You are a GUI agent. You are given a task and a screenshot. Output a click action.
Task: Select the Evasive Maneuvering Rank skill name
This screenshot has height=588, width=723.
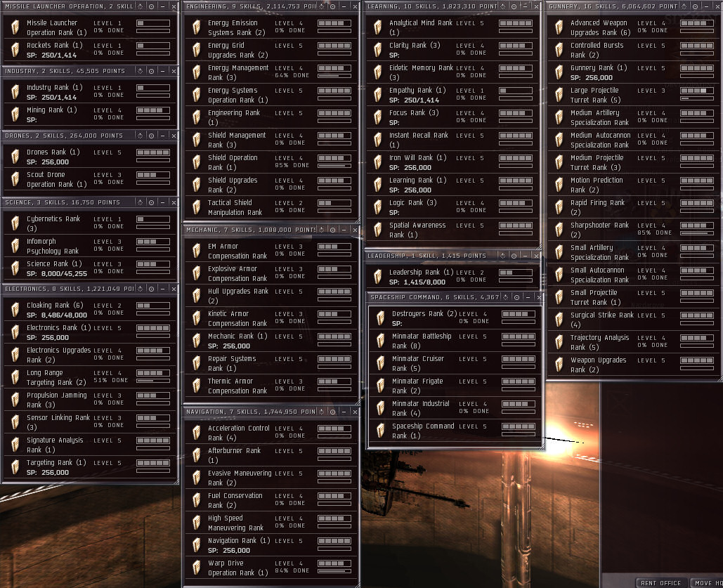[240, 478]
